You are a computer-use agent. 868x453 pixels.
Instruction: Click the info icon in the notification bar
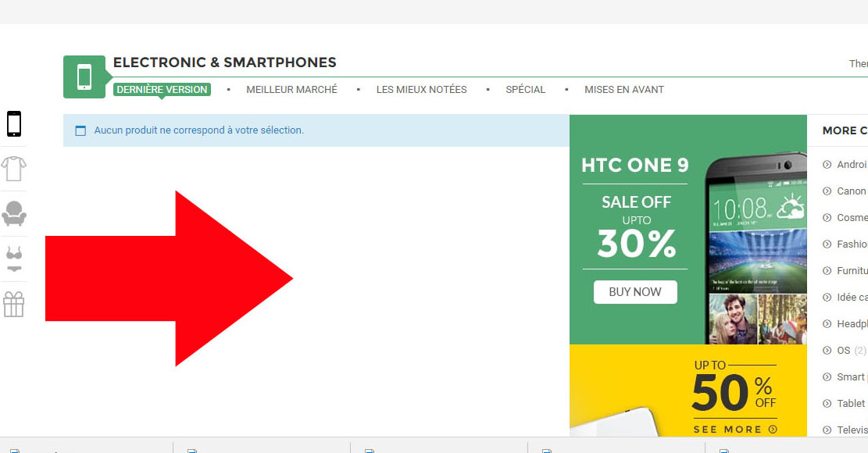click(x=80, y=130)
